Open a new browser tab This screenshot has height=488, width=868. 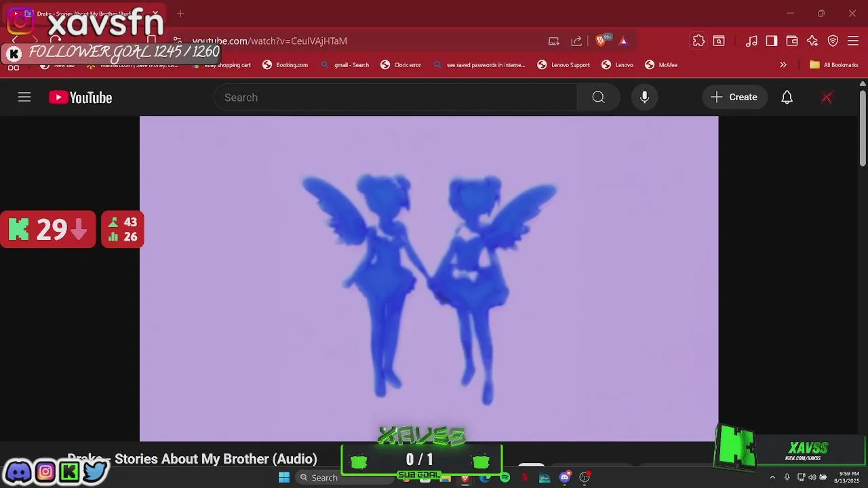180,14
